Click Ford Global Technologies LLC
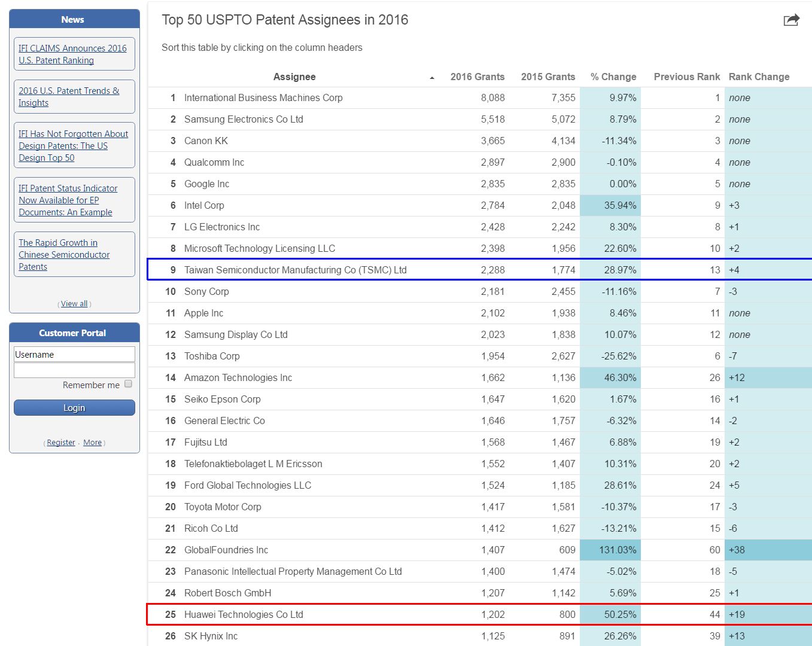The width and height of the screenshot is (812, 646). pos(248,485)
